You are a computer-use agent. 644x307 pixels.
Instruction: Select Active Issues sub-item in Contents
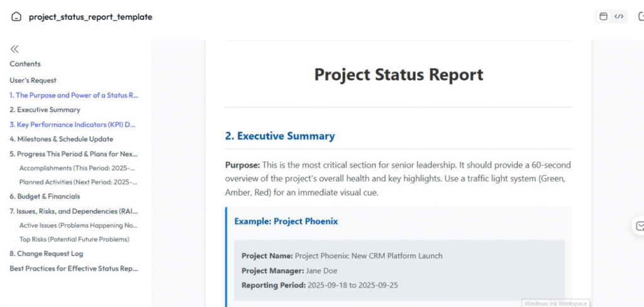(x=77, y=225)
